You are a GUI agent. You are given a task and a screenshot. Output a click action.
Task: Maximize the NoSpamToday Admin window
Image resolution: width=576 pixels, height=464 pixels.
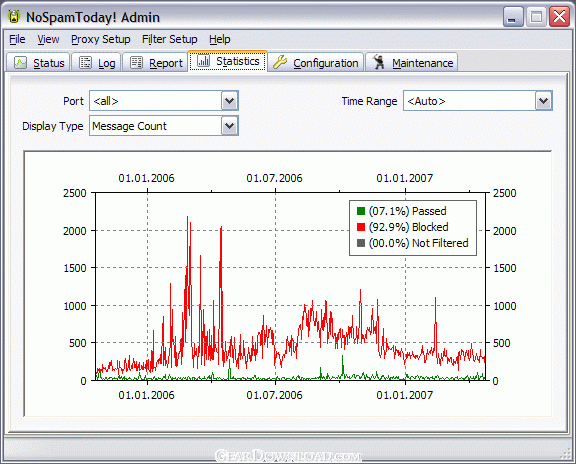coord(536,17)
